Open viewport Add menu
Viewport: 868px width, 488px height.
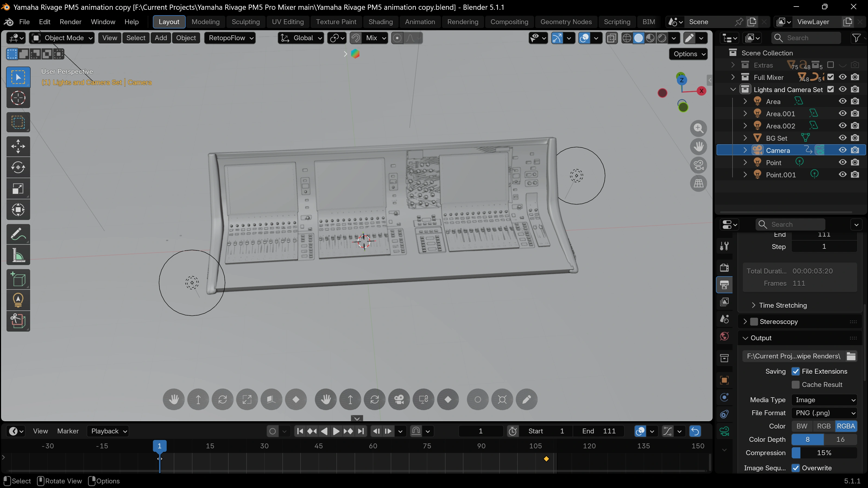coord(161,38)
